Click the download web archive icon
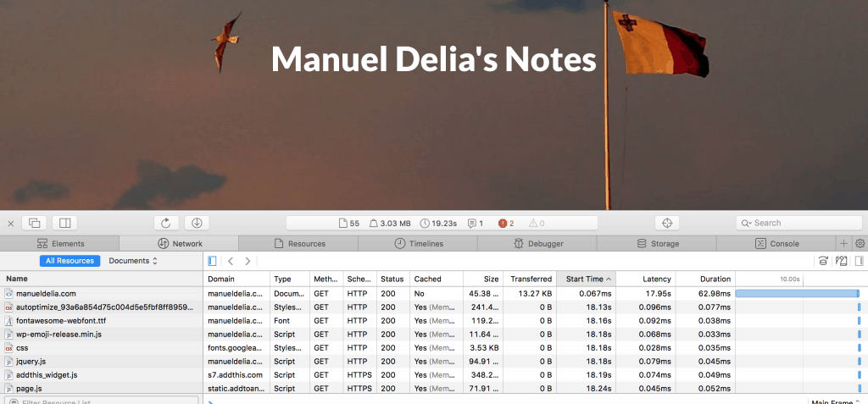868x404 pixels. [x=196, y=223]
